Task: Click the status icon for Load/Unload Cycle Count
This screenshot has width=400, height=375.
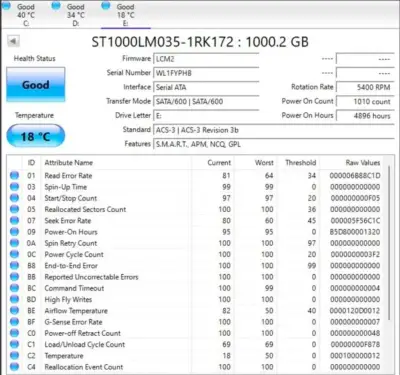Action: (x=14, y=344)
